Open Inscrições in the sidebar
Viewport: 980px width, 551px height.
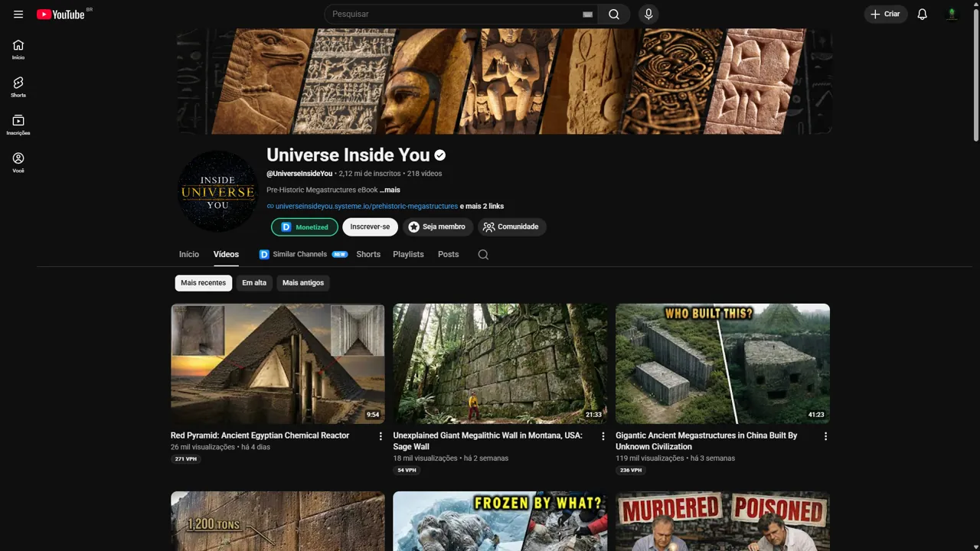coord(18,126)
